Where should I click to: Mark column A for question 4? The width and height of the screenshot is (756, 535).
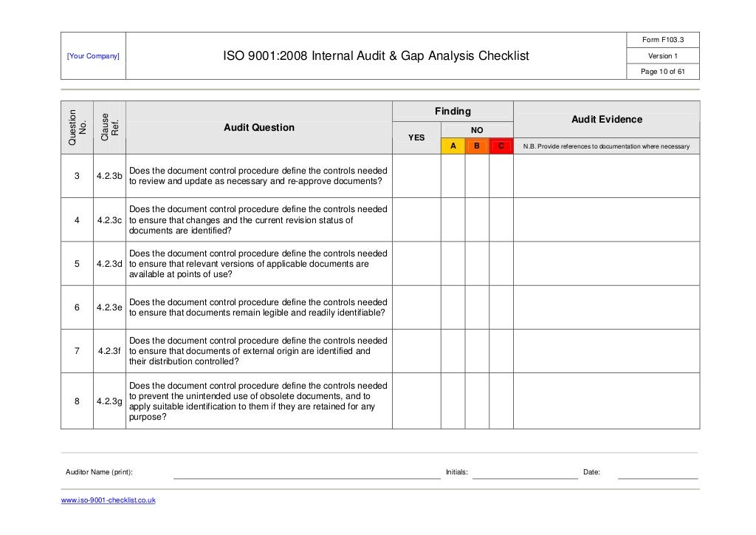tap(453, 220)
